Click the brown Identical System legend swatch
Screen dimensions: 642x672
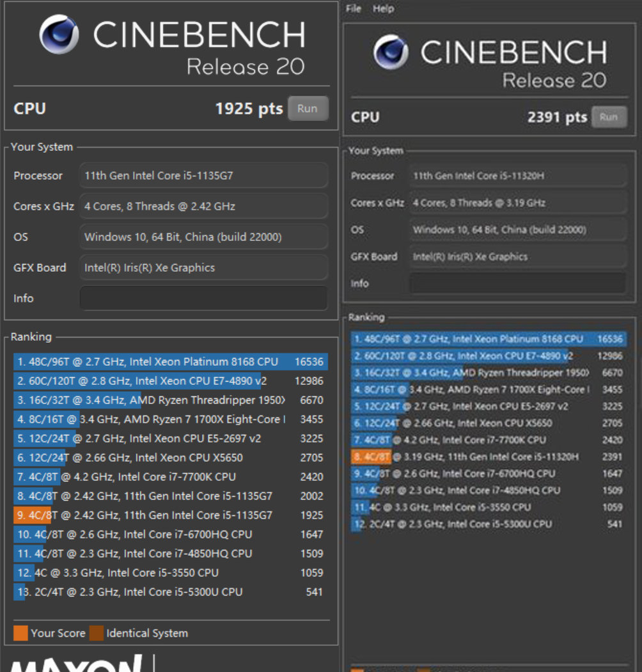(x=96, y=633)
